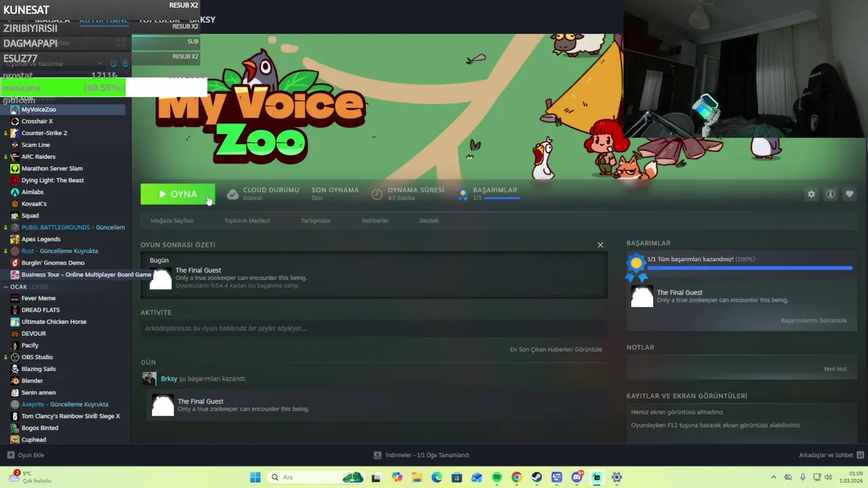Open Mağaza Sayfası tab

(172, 220)
